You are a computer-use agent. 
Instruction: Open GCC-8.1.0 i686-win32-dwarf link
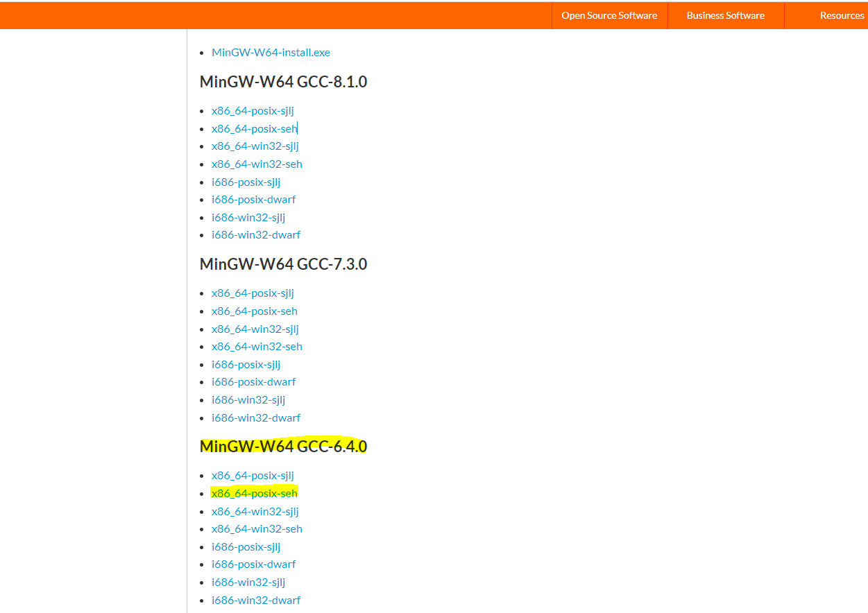[256, 235]
